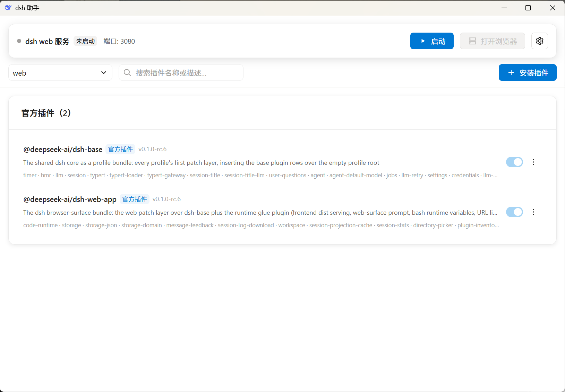Click the Open Browser button
565x392 pixels.
[492, 41]
